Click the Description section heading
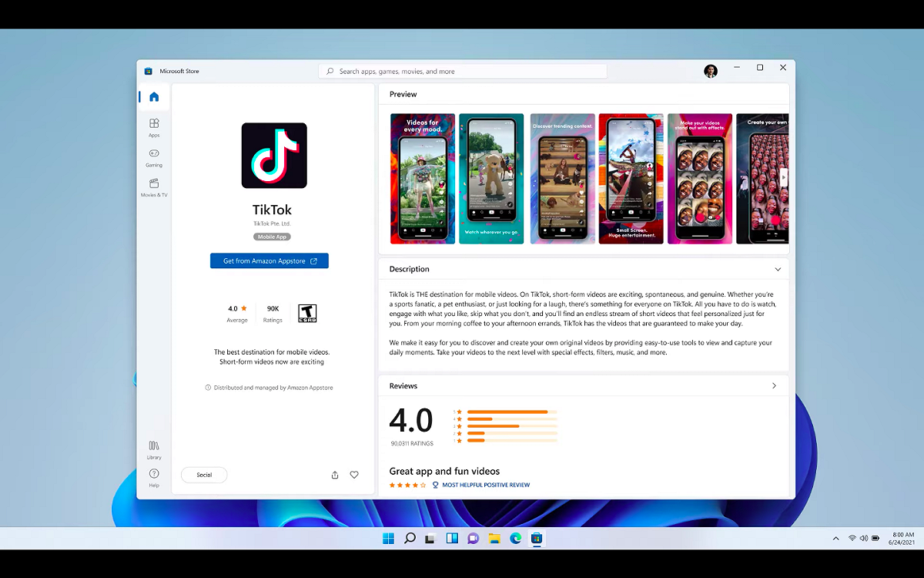 click(x=410, y=270)
